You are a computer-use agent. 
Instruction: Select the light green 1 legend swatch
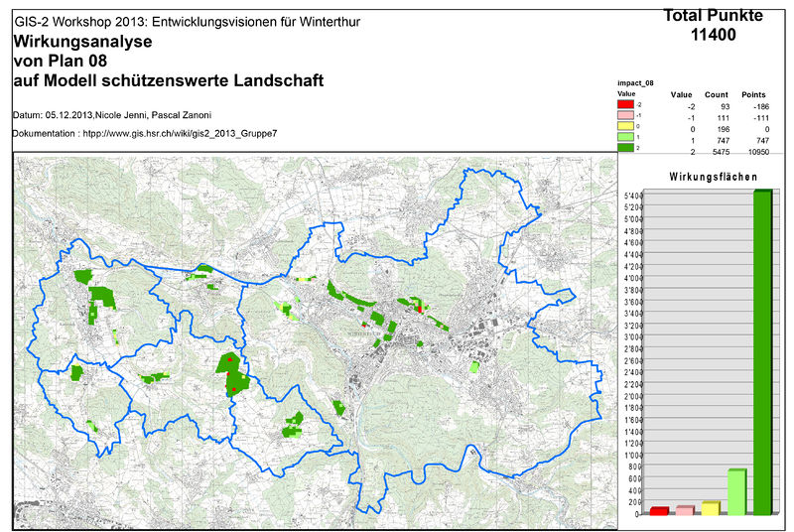625,137
